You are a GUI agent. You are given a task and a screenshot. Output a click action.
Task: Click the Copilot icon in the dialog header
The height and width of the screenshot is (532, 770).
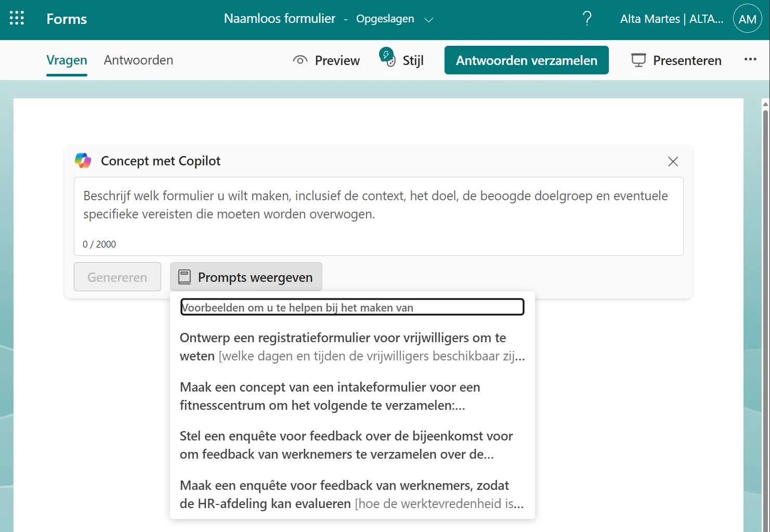pos(83,161)
